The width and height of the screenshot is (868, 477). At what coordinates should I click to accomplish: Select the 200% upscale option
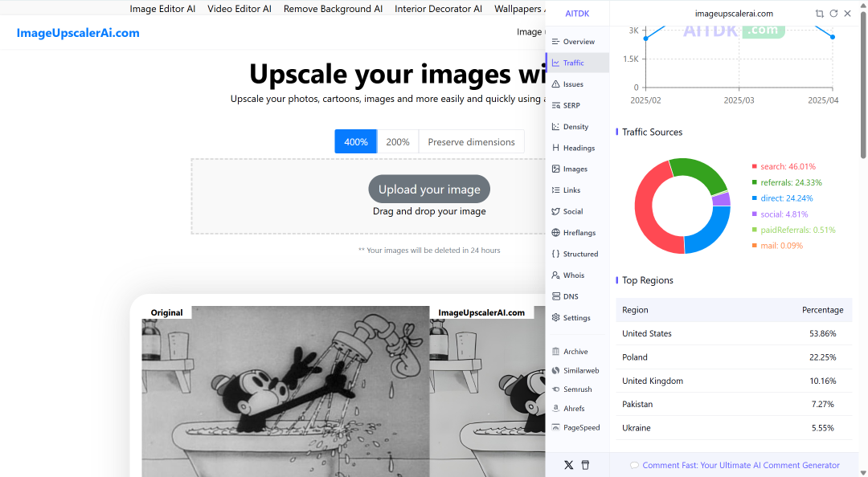[x=398, y=141]
